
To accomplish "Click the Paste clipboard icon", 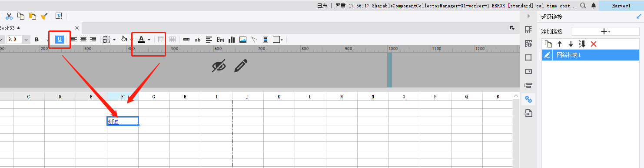I will (x=32, y=16).
